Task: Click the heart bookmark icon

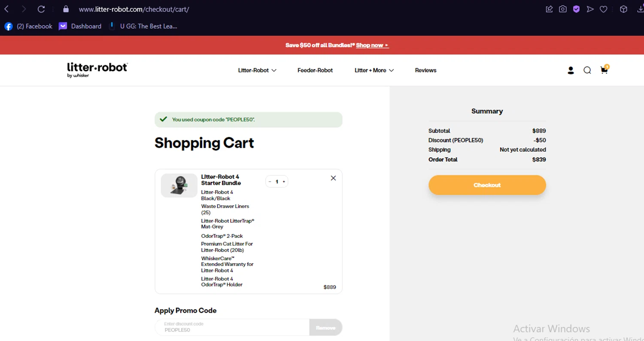Action: point(604,9)
